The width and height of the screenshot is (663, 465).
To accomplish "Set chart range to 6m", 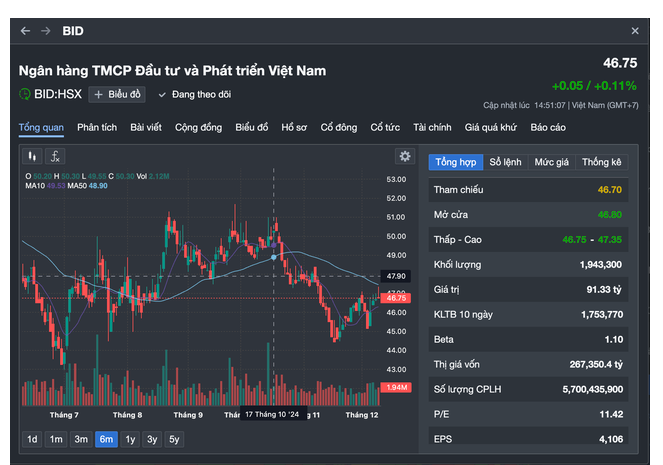I will click(x=106, y=440).
